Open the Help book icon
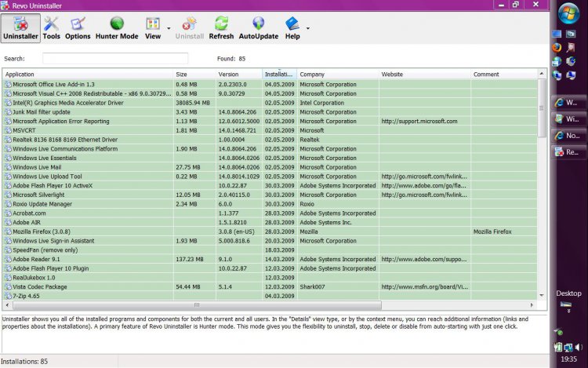This screenshot has height=368, width=588. pos(292,24)
